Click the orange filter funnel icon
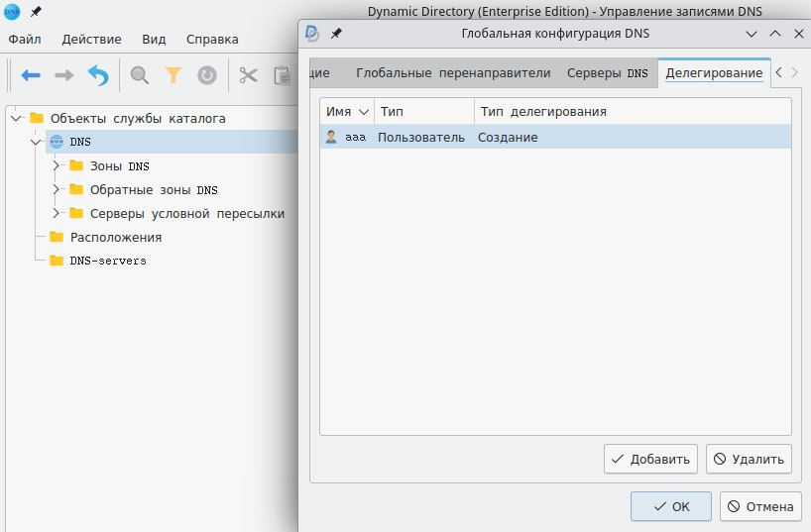811x532 pixels. tap(174, 75)
